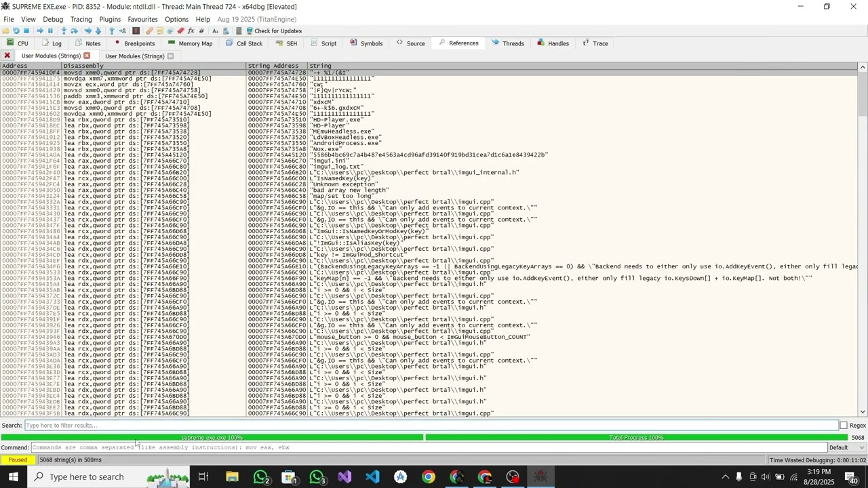Open the Plugins menu
The width and height of the screenshot is (868, 488).
point(110,19)
